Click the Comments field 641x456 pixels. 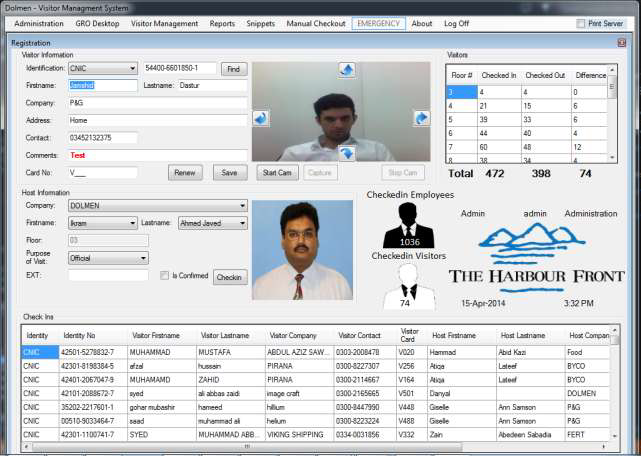point(158,155)
